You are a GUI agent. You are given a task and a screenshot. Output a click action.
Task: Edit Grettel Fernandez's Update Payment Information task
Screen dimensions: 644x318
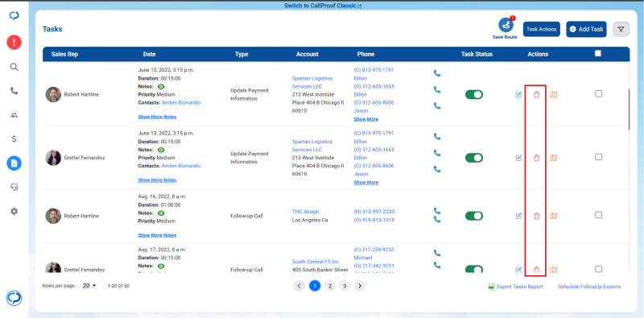point(518,158)
